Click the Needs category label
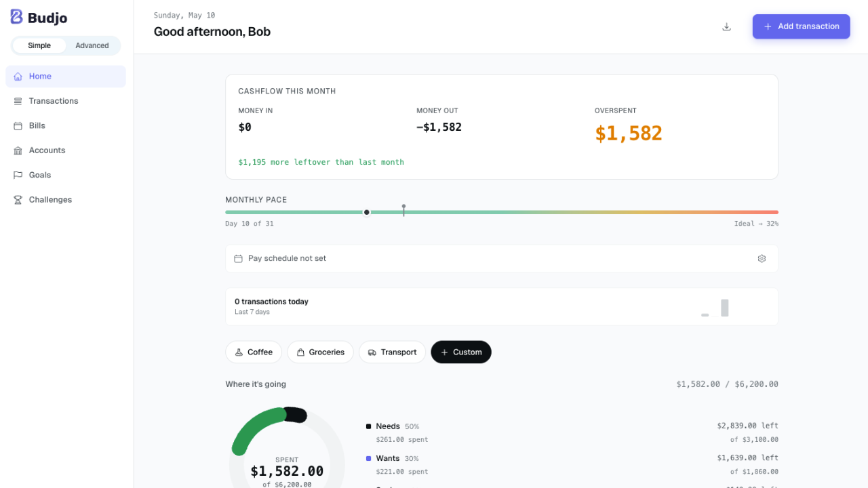 pos(388,426)
